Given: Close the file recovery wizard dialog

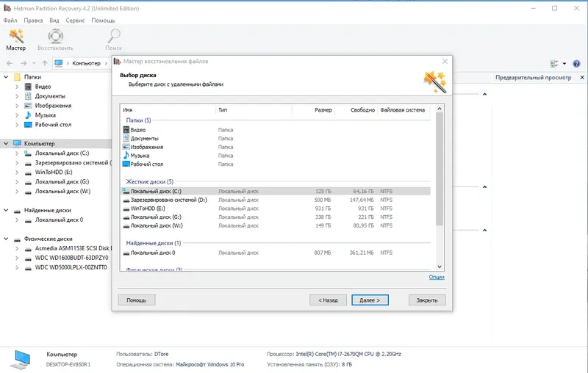Looking at the screenshot, I should [x=445, y=62].
